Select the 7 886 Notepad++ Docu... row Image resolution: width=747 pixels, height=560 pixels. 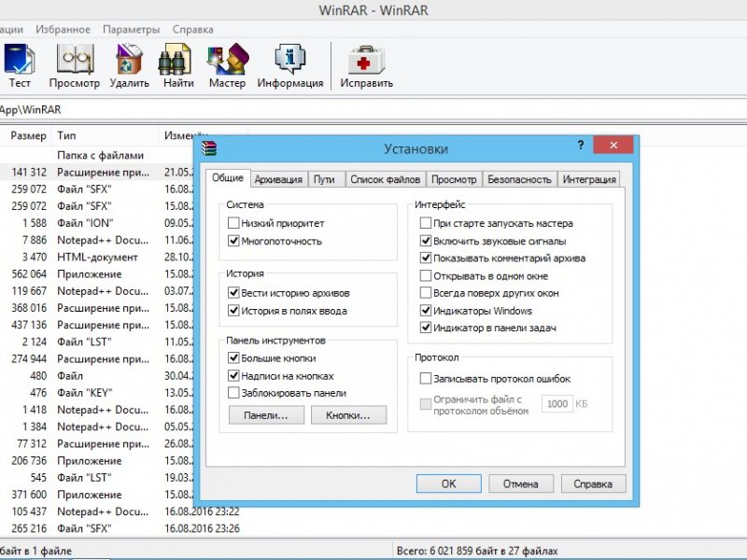coord(97,240)
